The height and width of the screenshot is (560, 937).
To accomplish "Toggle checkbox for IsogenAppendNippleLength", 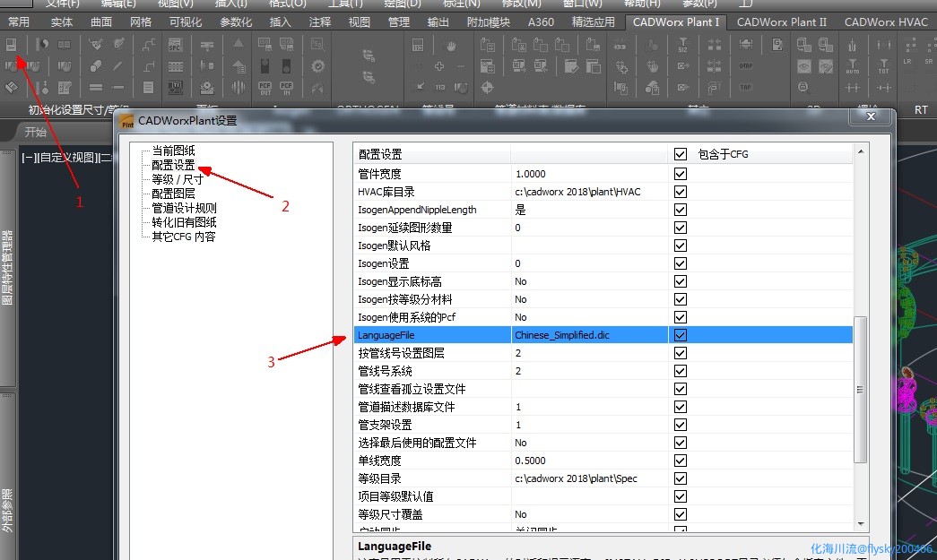I will 680,210.
